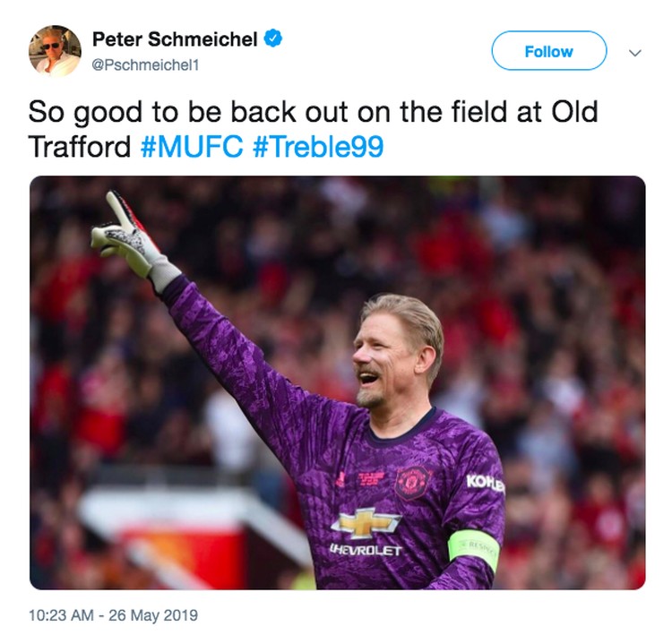
Task: Click the CHEVROLET text on the jersey
Action: [x=366, y=550]
